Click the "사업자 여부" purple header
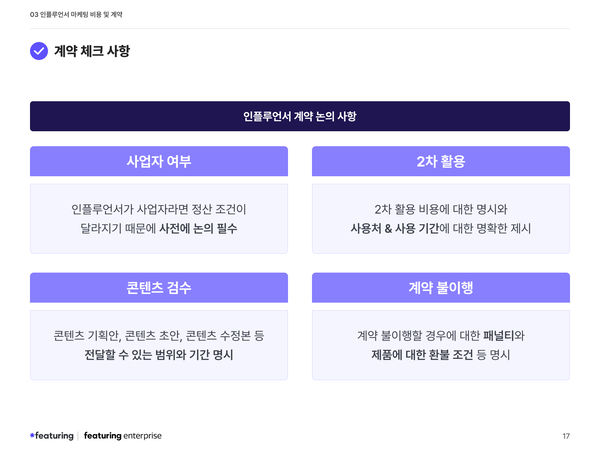 159,161
